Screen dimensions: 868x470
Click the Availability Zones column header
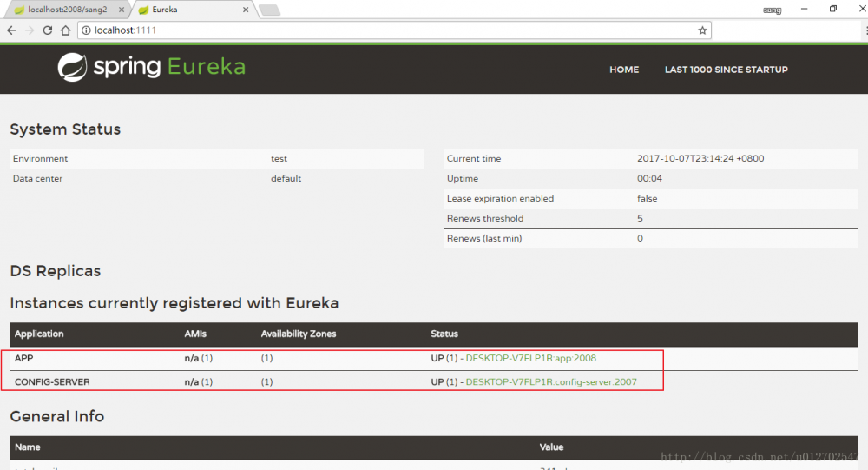(299, 334)
